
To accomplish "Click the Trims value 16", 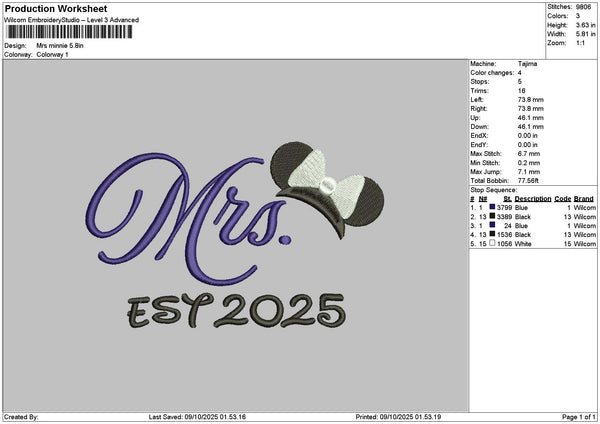I will click(522, 91).
